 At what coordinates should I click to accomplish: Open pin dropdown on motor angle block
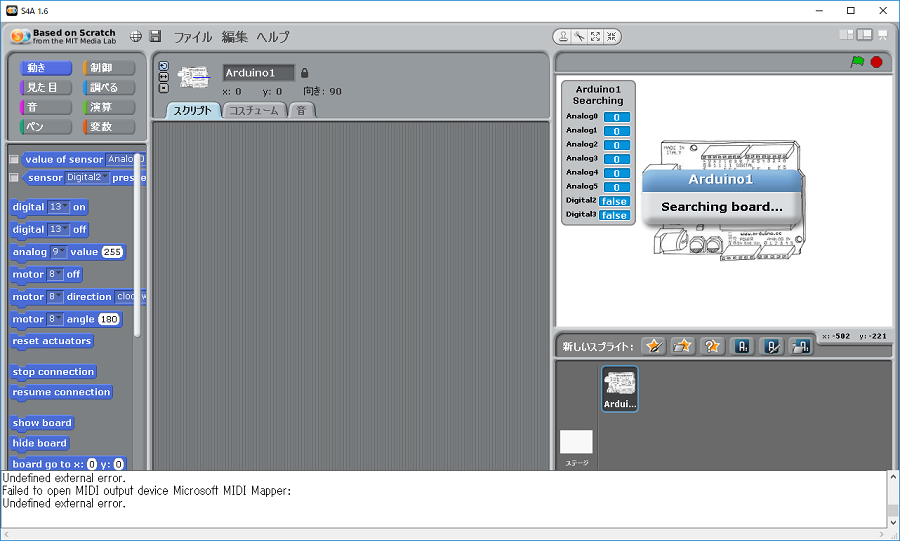tap(55, 318)
